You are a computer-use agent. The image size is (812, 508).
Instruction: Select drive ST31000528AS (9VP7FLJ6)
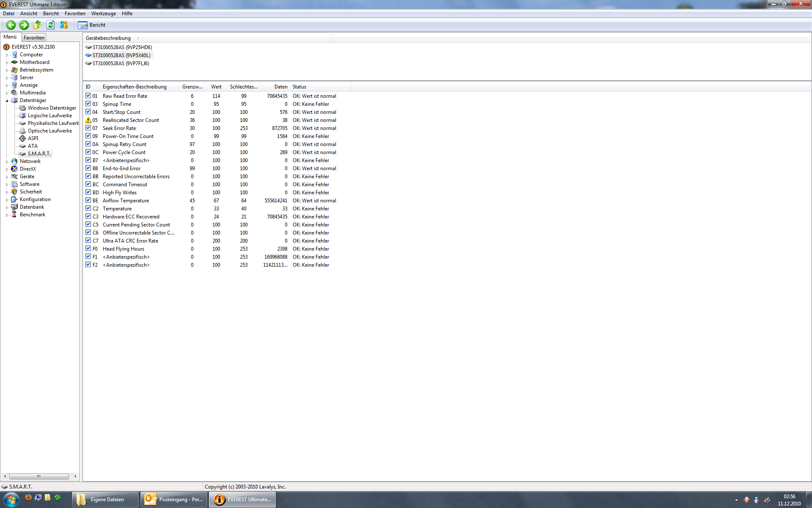pos(121,63)
